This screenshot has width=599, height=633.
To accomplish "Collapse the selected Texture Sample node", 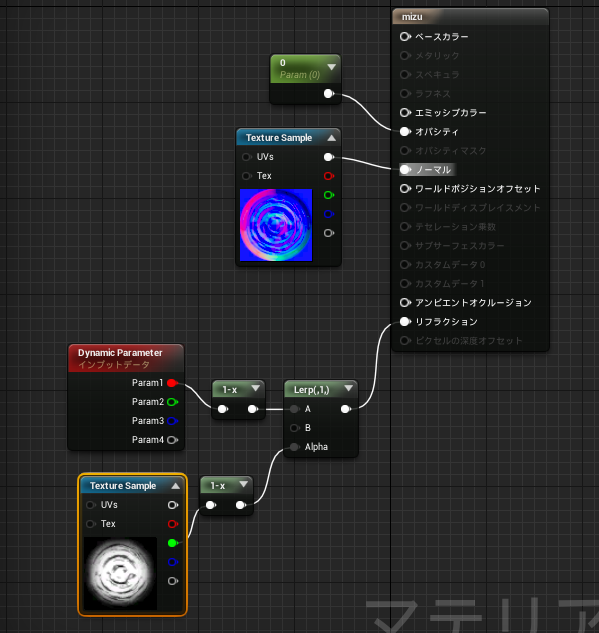I will [176, 486].
